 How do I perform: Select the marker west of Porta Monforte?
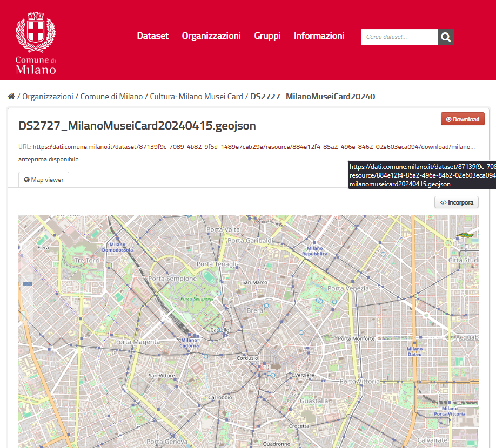pos(301,332)
